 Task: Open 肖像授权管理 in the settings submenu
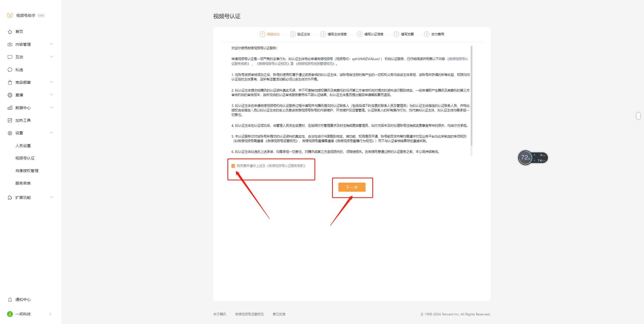coord(27,171)
